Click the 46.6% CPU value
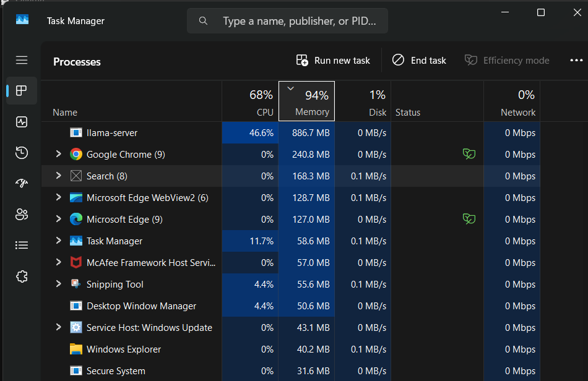The height and width of the screenshot is (381, 588). click(261, 133)
